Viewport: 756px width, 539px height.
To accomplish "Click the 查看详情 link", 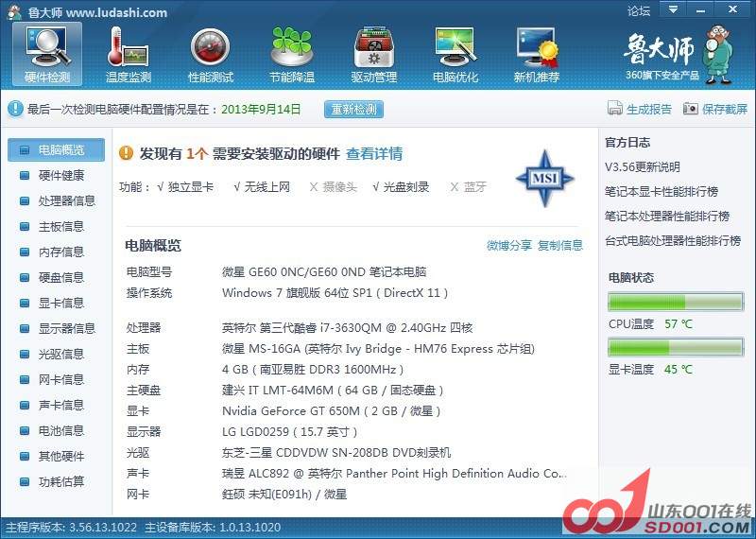I will [374, 154].
